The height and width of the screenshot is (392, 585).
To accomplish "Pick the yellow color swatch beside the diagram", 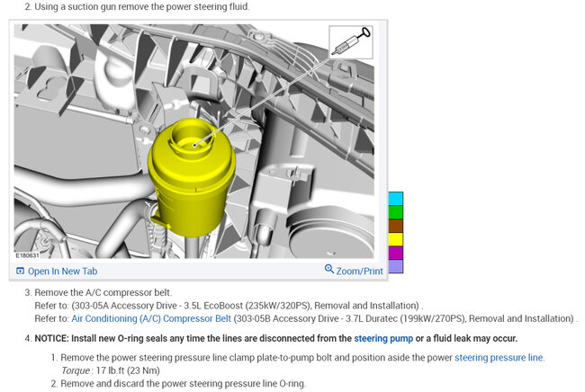I will tap(396, 239).
